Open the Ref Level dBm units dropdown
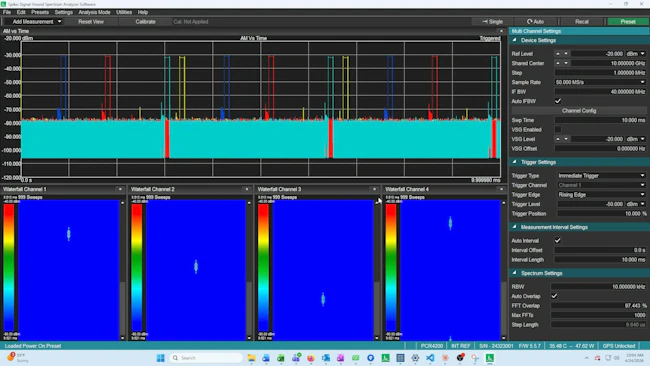This screenshot has width=650, height=366. pyautogui.click(x=635, y=54)
